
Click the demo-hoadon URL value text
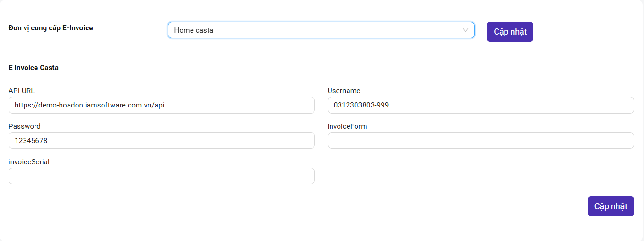coord(89,105)
